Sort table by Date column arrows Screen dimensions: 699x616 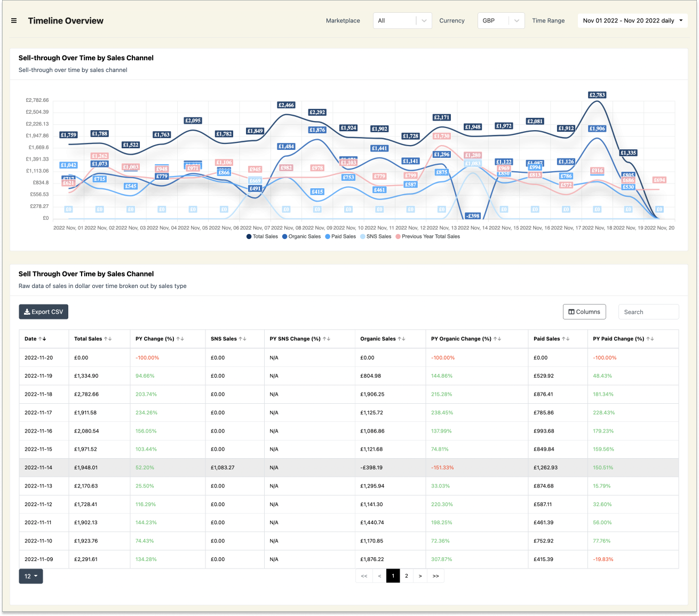43,339
